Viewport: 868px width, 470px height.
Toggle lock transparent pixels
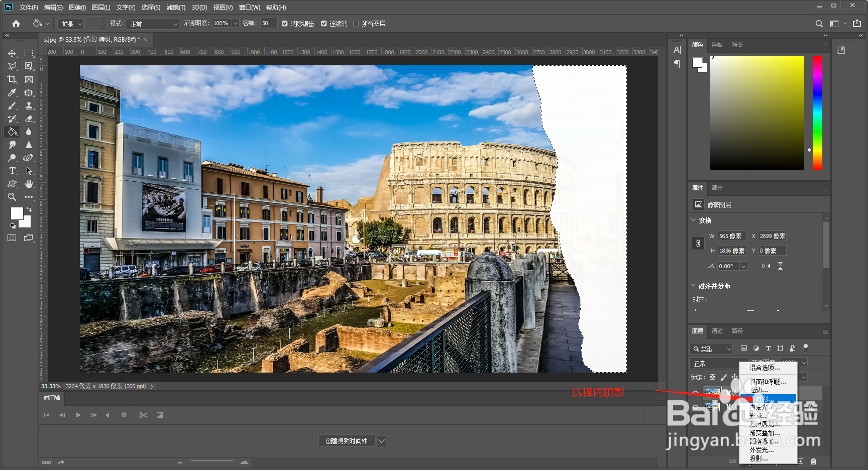click(x=712, y=377)
